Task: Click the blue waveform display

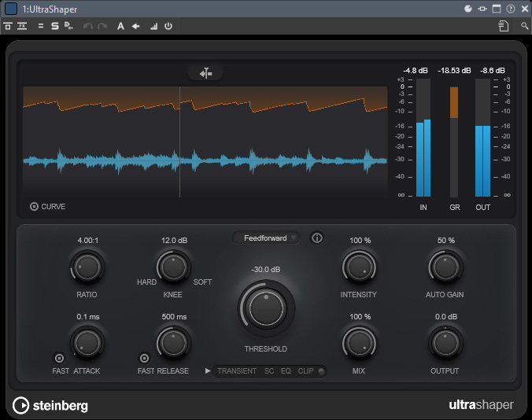Action: 205,160
